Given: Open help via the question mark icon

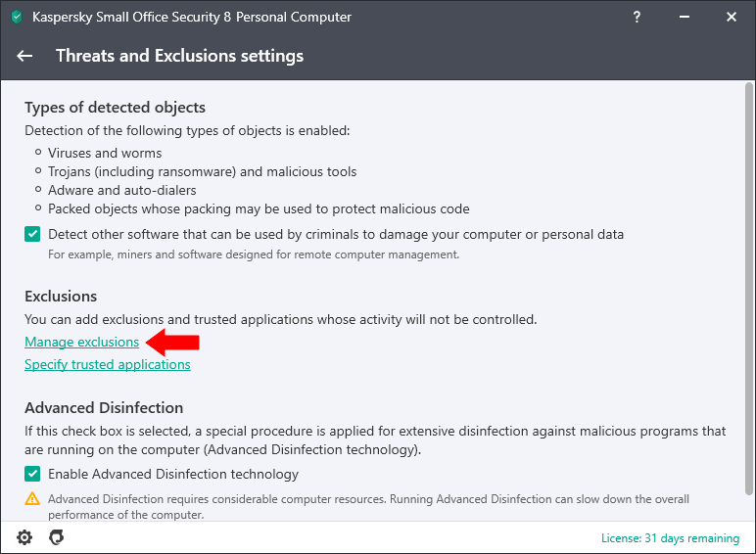Looking at the screenshot, I should pos(637,17).
